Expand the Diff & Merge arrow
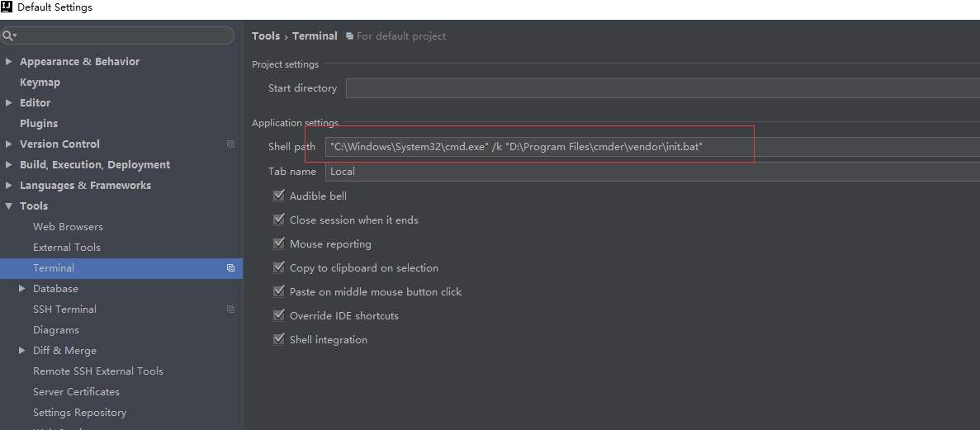The image size is (980, 430). tap(21, 350)
